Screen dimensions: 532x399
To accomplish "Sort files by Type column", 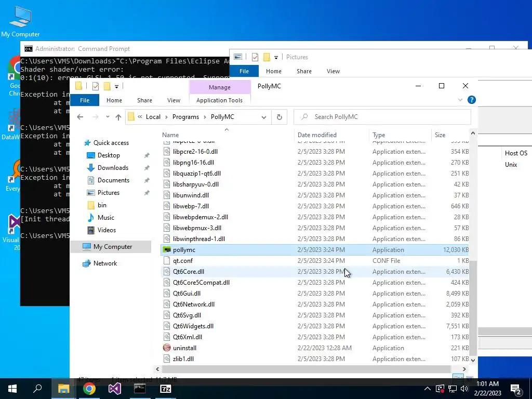I will point(400,135).
